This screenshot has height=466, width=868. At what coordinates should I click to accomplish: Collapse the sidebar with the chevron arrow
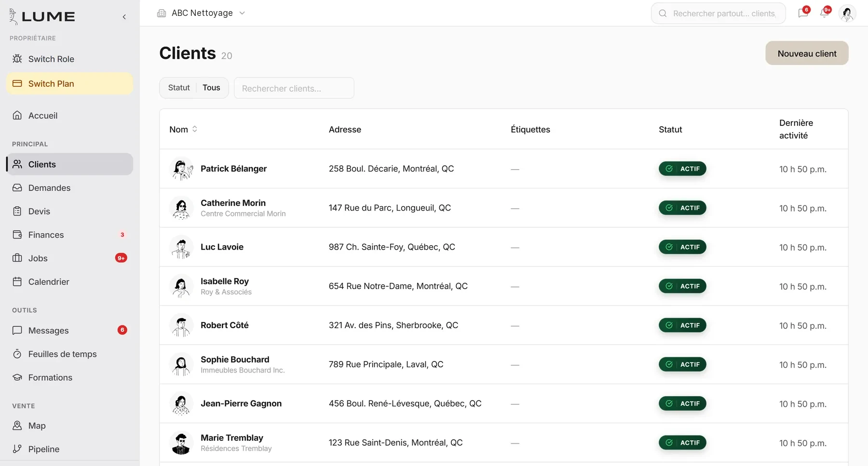(x=124, y=17)
